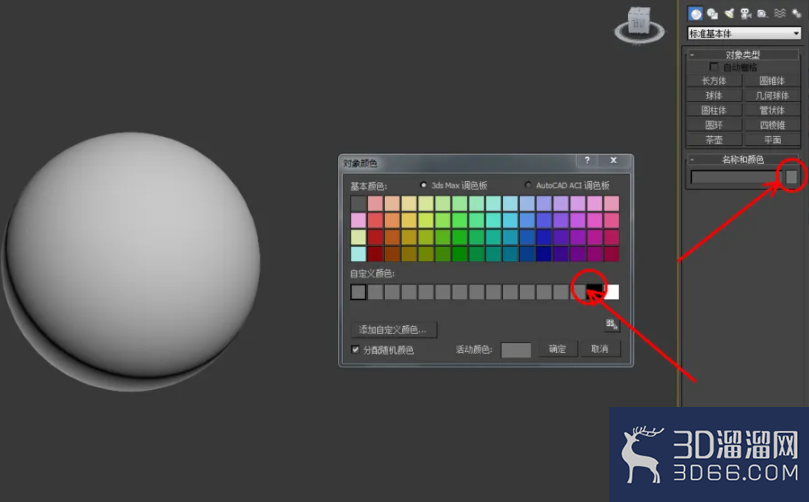Click the 平面 button
Viewport: 809px width, 502px height.
point(772,140)
